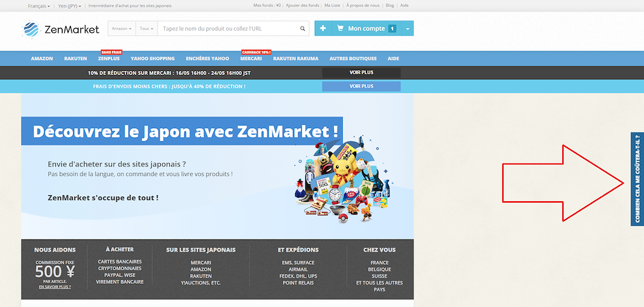Screen dimensions: 644x307
Task: Open the Aide item in blue navigation bar
Action: [x=393, y=59]
